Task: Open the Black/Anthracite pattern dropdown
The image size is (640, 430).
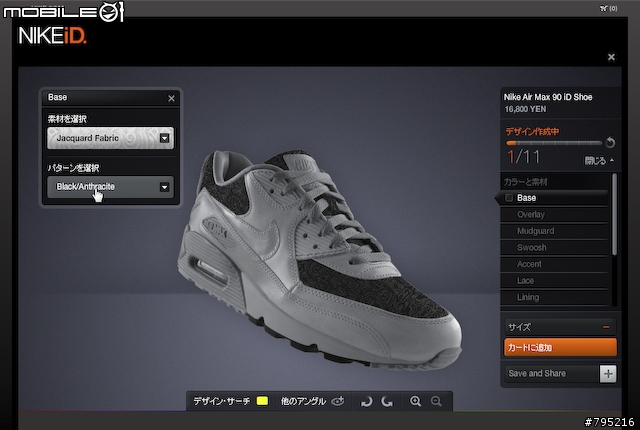Action: tap(110, 187)
